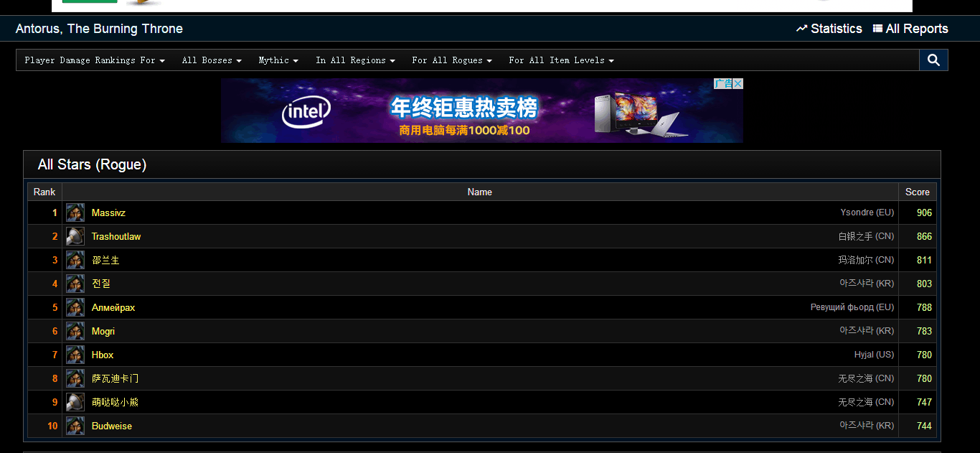Open player Trashoutlaw's profile
Screen dimensions: 980x453
116,237
